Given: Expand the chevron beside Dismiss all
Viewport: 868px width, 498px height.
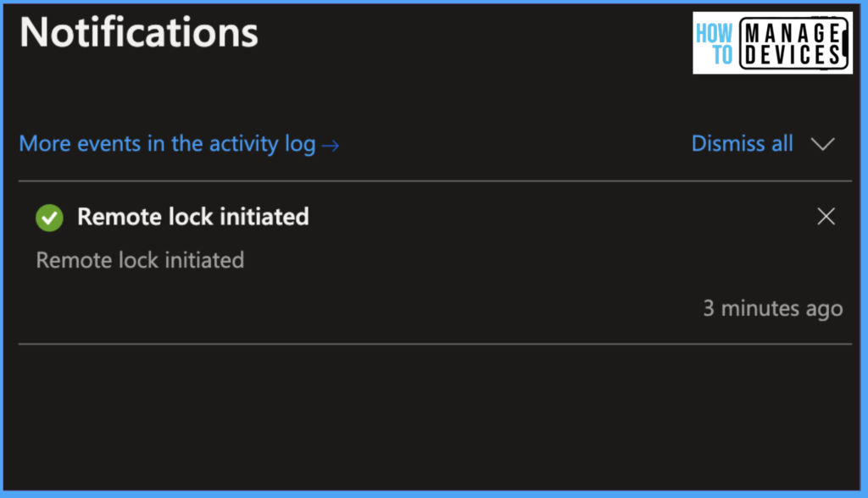Looking at the screenshot, I should click(x=822, y=144).
